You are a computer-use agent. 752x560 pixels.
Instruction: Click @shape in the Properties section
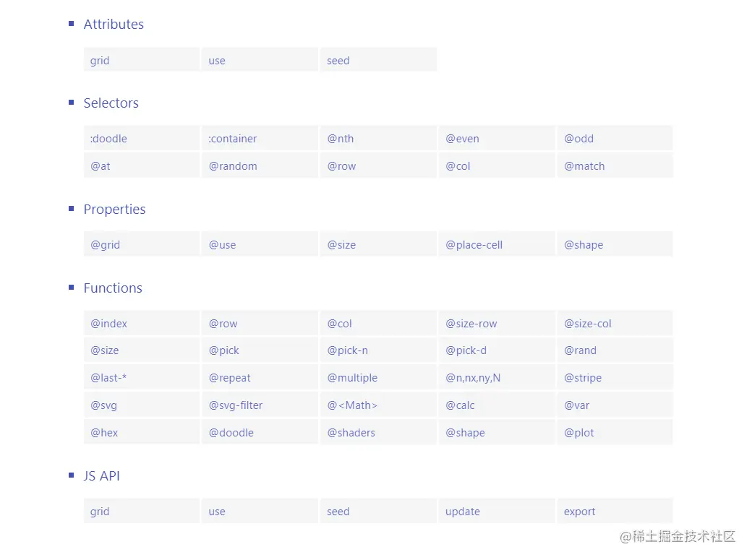point(615,244)
